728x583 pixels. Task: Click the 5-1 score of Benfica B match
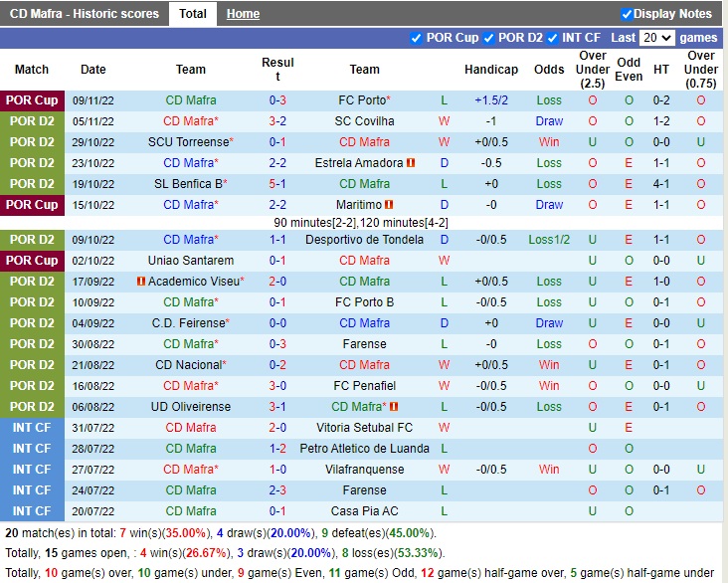(277, 184)
